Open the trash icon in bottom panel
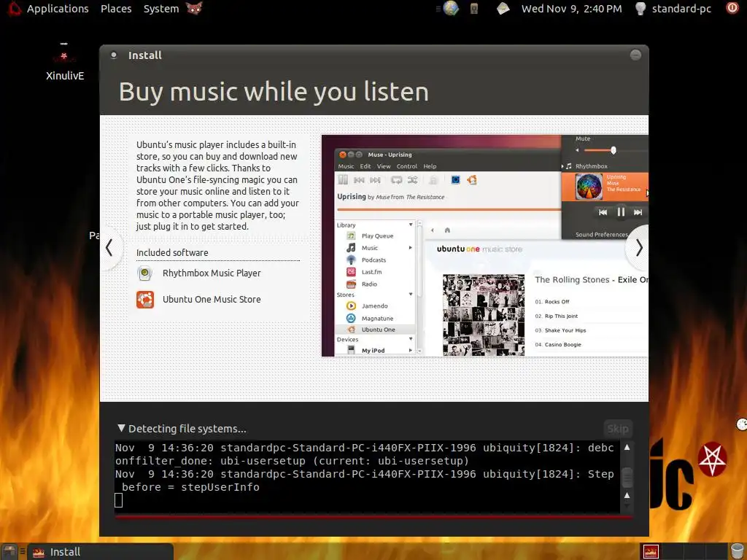This screenshot has height=560, width=747. point(737,551)
